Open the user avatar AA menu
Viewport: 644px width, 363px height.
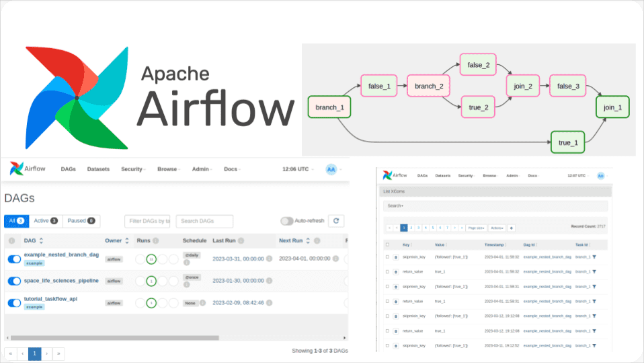pyautogui.click(x=331, y=170)
